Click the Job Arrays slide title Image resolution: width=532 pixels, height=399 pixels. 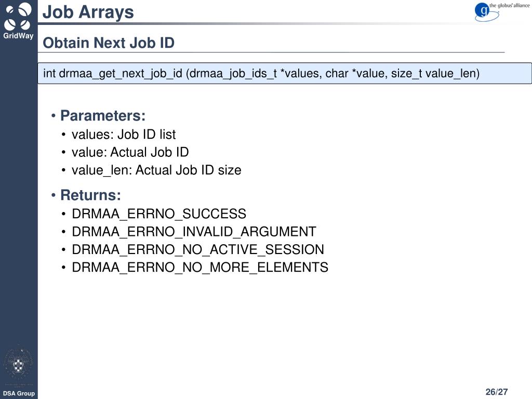pos(88,12)
